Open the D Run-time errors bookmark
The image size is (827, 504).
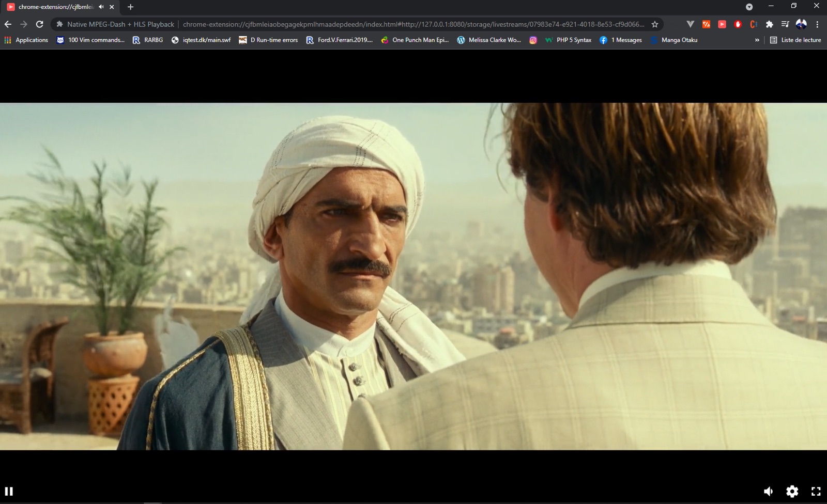[x=268, y=40]
